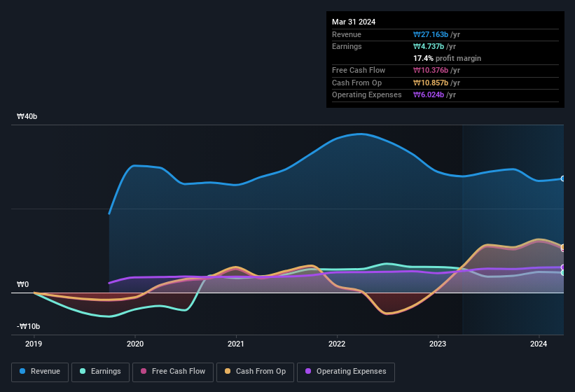Viewport: 575px width, 392px height.
Task: Click the 2023 x-axis label
Action: (438, 344)
